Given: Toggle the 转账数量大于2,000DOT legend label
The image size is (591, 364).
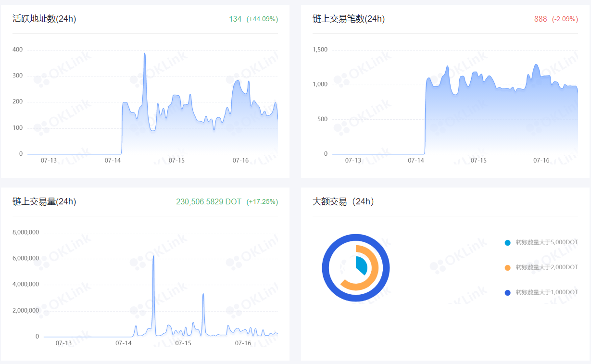Looking at the screenshot, I should coord(546,267).
